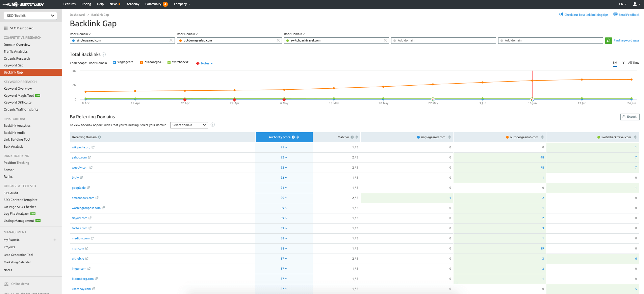Click the SEO Dashboard grid icon

point(6,28)
